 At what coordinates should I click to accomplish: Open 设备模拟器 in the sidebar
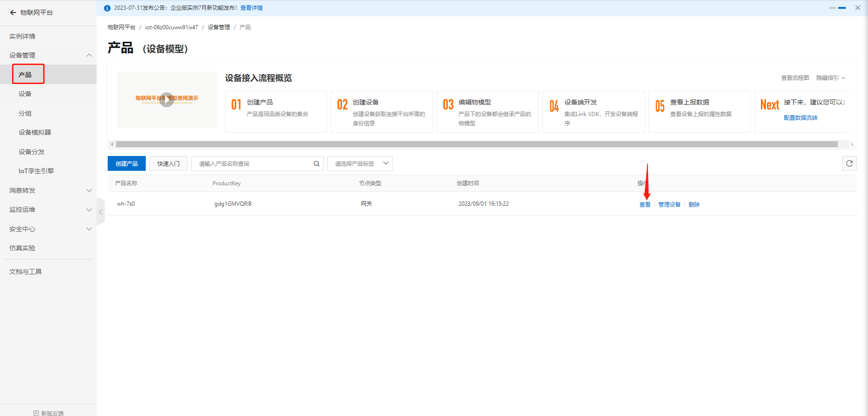[35, 132]
